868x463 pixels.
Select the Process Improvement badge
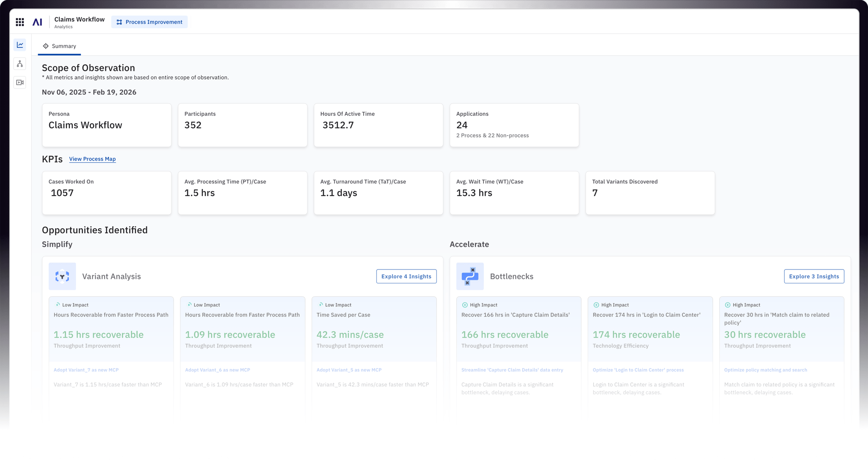(x=149, y=22)
